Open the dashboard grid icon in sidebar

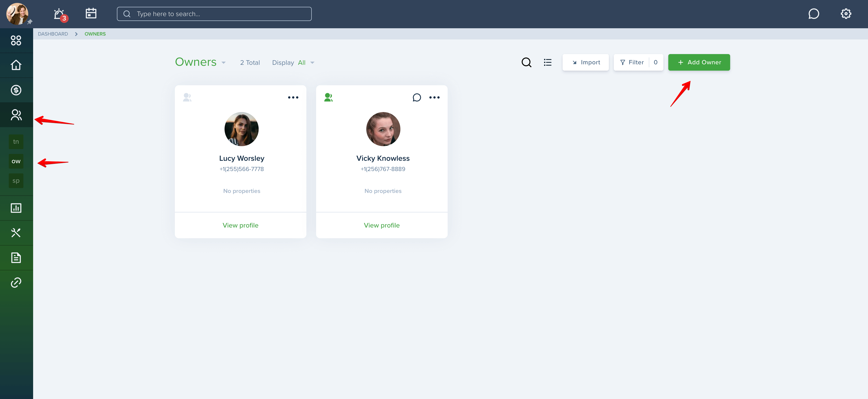pyautogui.click(x=16, y=40)
